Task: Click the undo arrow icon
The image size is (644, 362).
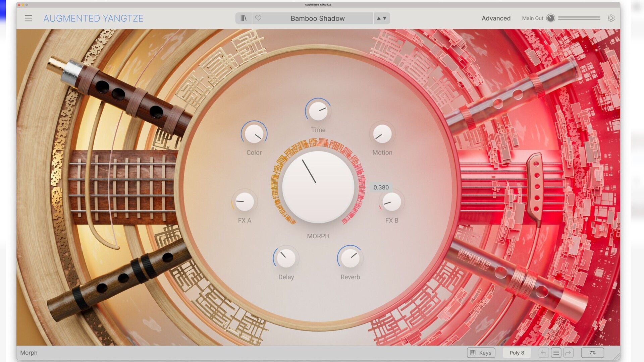Action: point(544,353)
